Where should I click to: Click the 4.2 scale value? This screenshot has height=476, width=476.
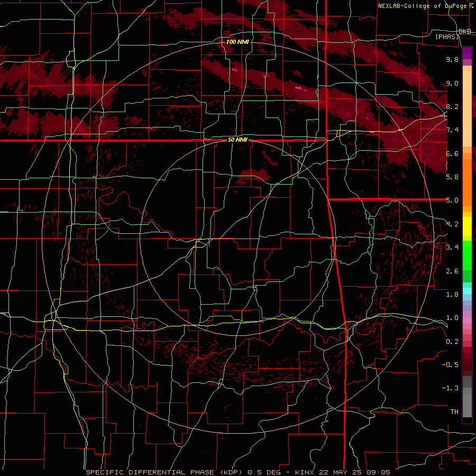(452, 224)
